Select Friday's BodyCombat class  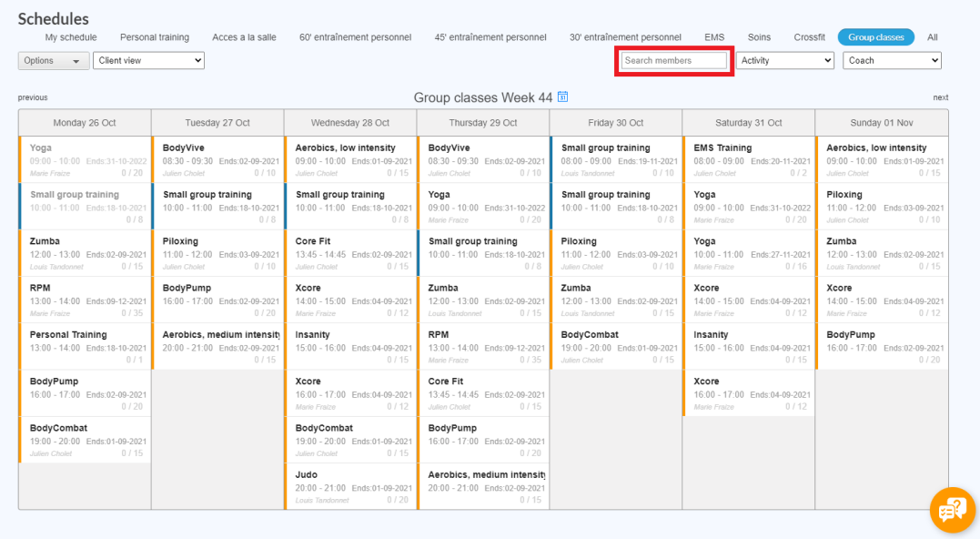point(616,347)
